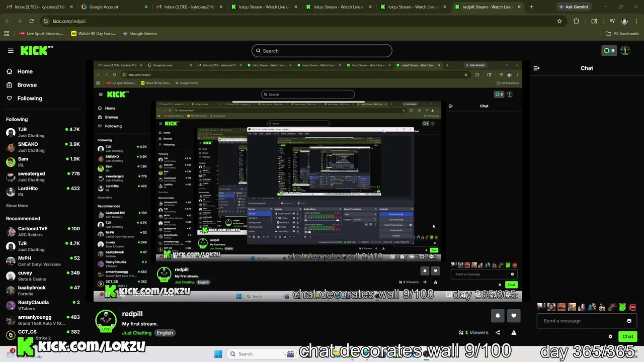Open the Kick points balance badge
The height and width of the screenshot is (362, 644).
pos(609,51)
